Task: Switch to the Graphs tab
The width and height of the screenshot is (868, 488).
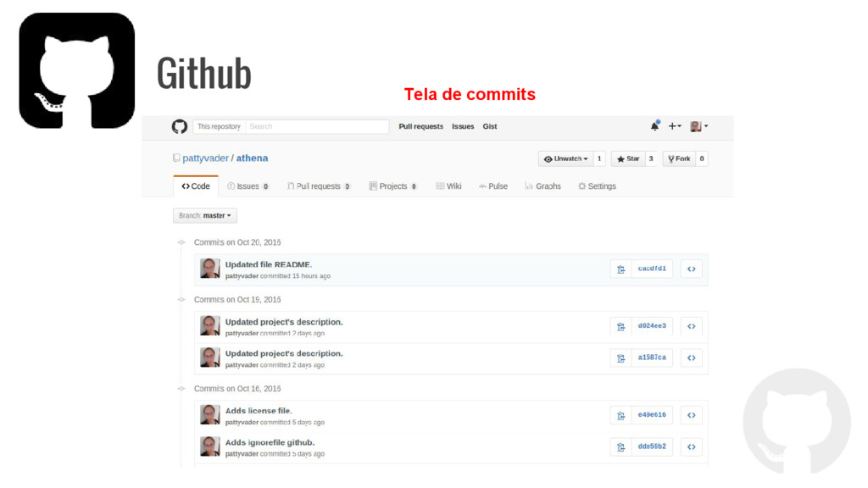Action: (x=542, y=186)
